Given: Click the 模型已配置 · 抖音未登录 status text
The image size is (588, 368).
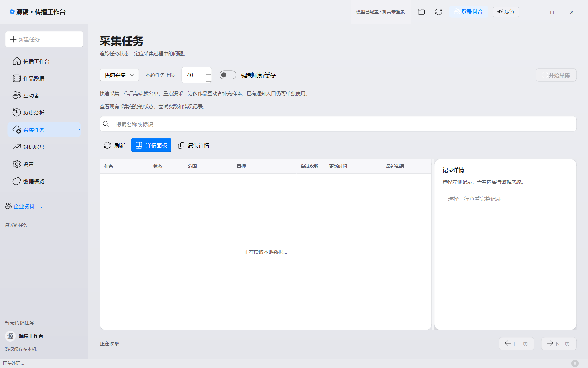Looking at the screenshot, I should pos(380,12).
